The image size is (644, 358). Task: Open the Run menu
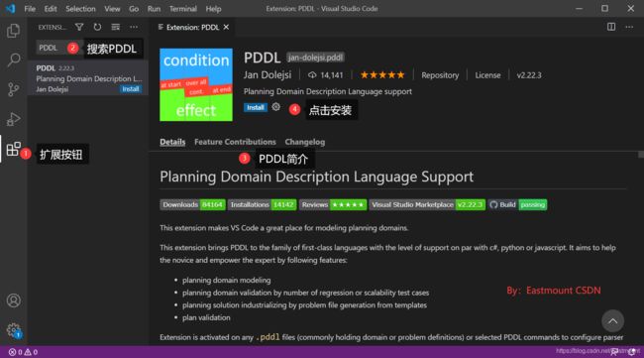154,9
